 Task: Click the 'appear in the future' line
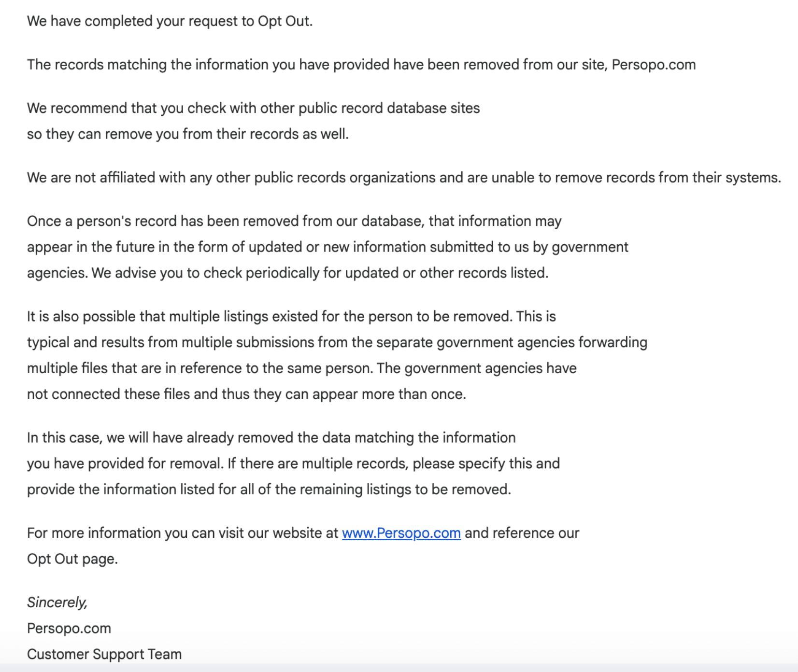(x=328, y=247)
